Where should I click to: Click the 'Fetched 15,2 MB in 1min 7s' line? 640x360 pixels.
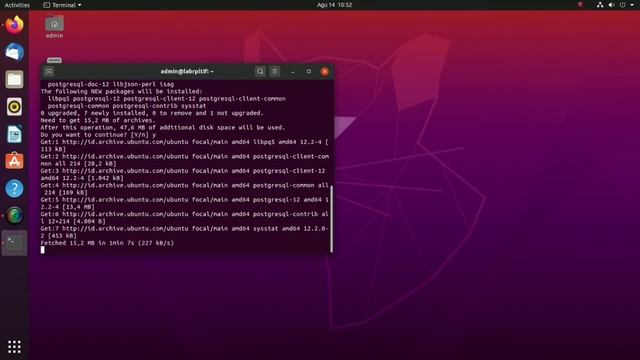click(107, 243)
